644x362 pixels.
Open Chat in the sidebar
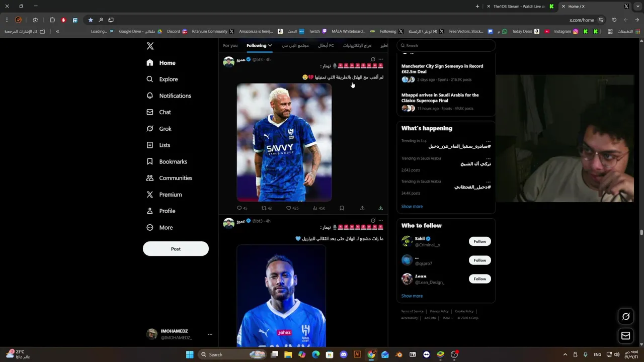[158, 112]
